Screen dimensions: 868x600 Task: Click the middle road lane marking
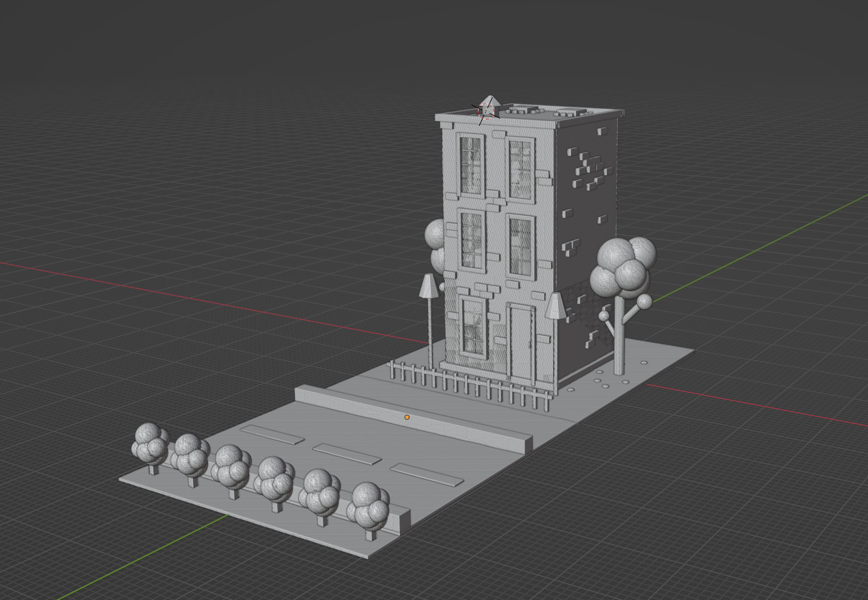[347, 454]
